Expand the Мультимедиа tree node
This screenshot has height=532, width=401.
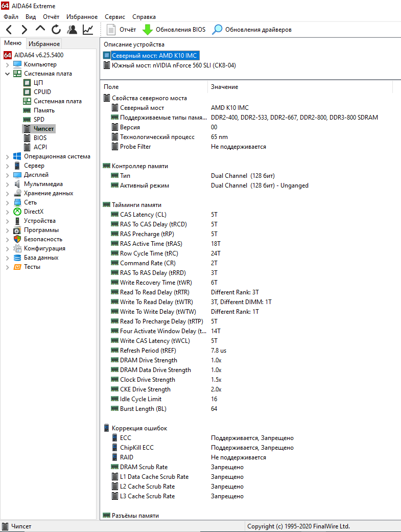[x=8, y=184]
